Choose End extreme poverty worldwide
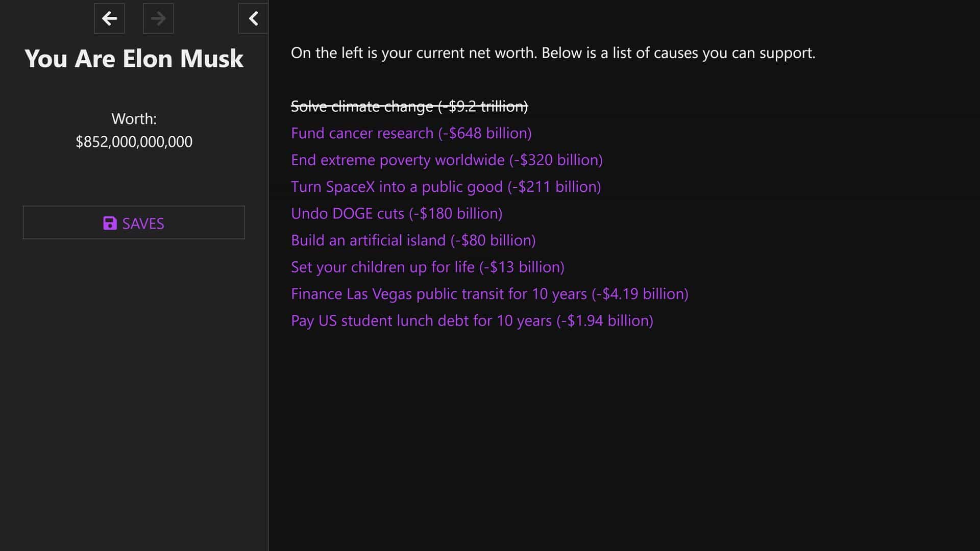The width and height of the screenshot is (980, 551). tap(447, 160)
